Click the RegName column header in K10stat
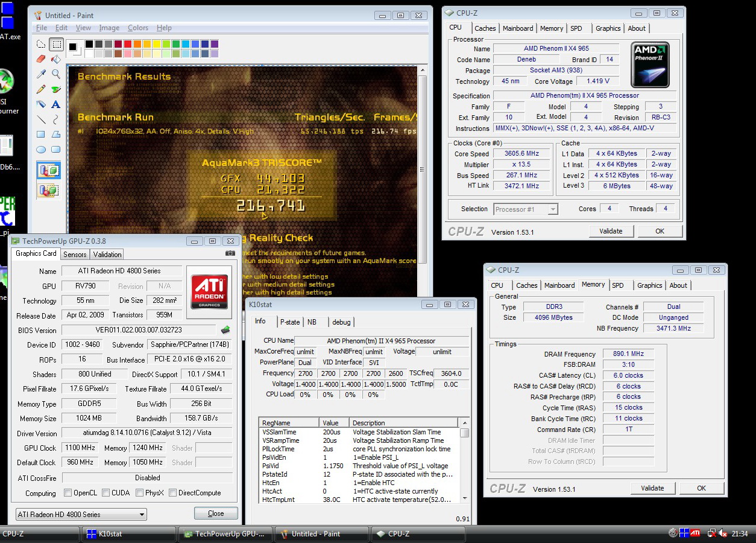Image resolution: width=756 pixels, height=543 pixels. tap(289, 423)
